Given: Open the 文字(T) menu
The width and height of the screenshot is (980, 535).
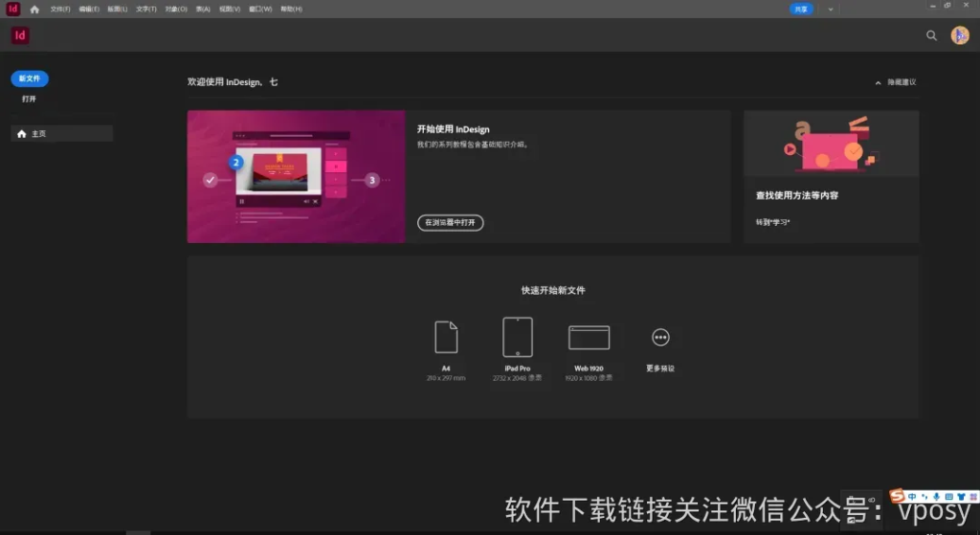Looking at the screenshot, I should (x=146, y=10).
